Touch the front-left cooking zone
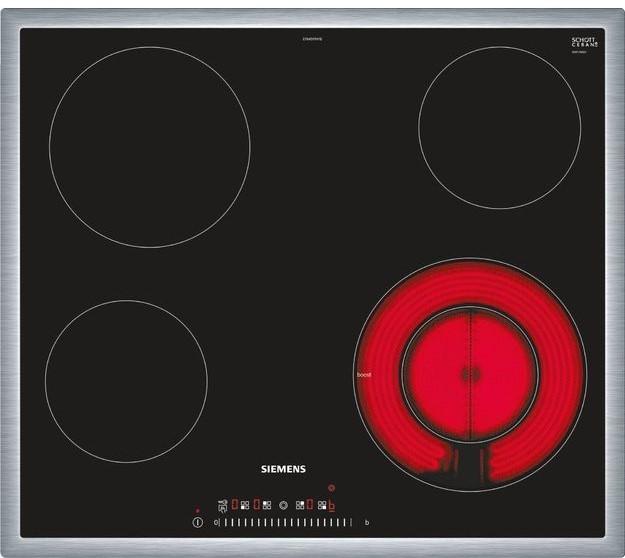Screen dimensions: 625x558 pyautogui.click(x=126, y=381)
